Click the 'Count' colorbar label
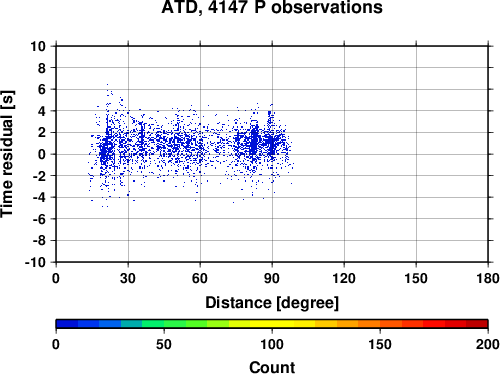500x374 pixels. coord(272,367)
